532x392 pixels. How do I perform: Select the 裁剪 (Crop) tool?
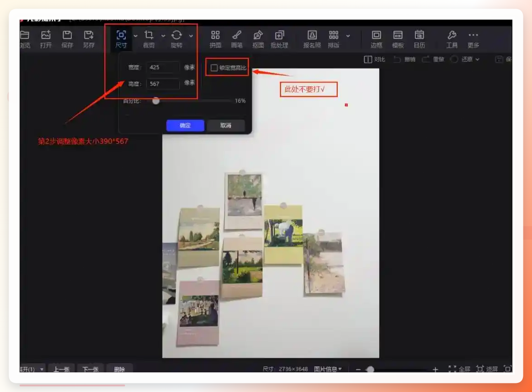click(x=149, y=39)
